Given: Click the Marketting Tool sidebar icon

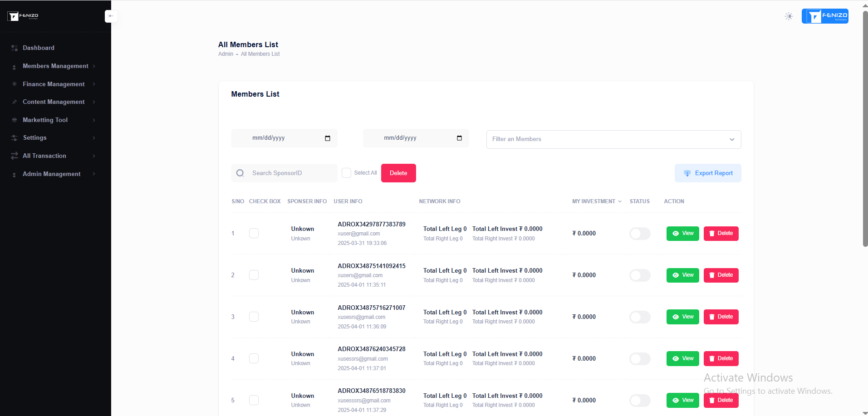Looking at the screenshot, I should (15, 120).
